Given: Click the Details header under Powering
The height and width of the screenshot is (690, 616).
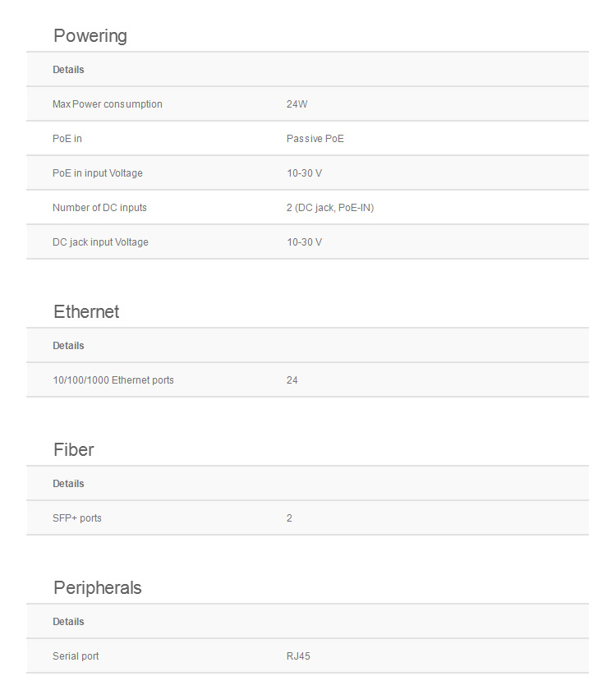Looking at the screenshot, I should [x=68, y=70].
